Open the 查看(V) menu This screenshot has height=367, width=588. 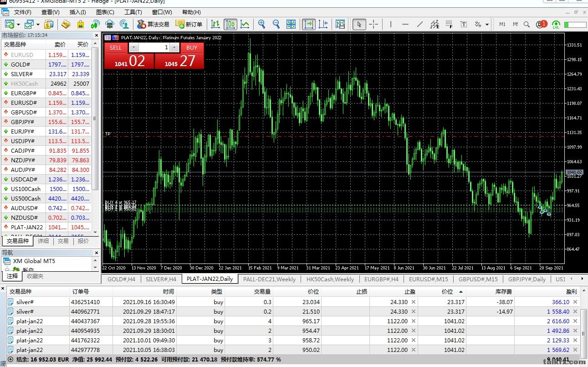50,12
